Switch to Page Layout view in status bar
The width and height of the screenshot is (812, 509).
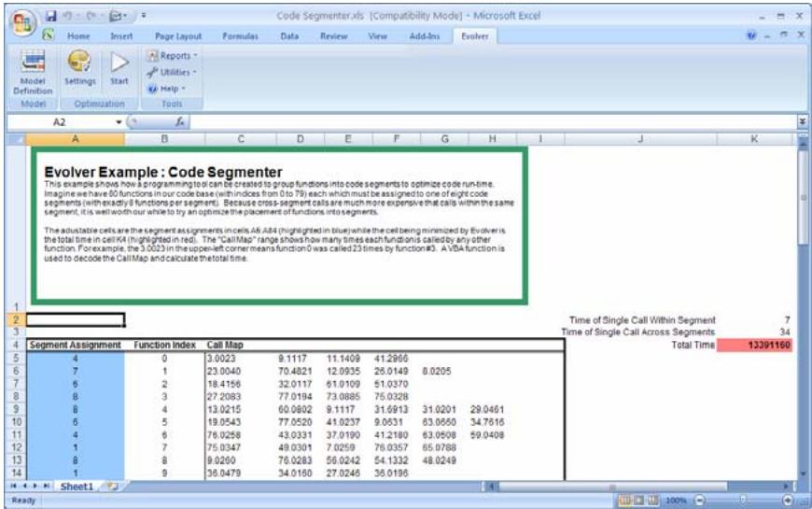(x=639, y=501)
